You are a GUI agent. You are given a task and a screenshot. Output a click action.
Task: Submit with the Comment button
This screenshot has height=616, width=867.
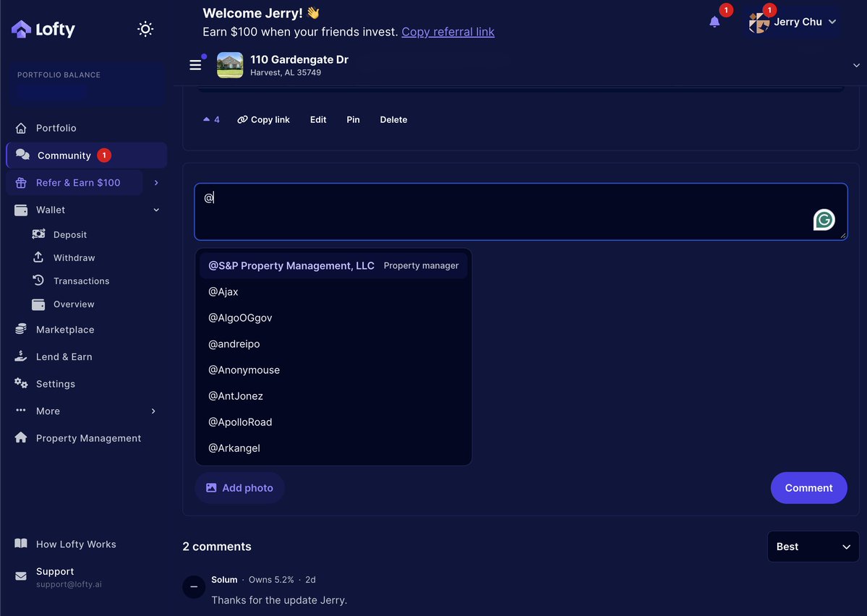[x=808, y=488]
